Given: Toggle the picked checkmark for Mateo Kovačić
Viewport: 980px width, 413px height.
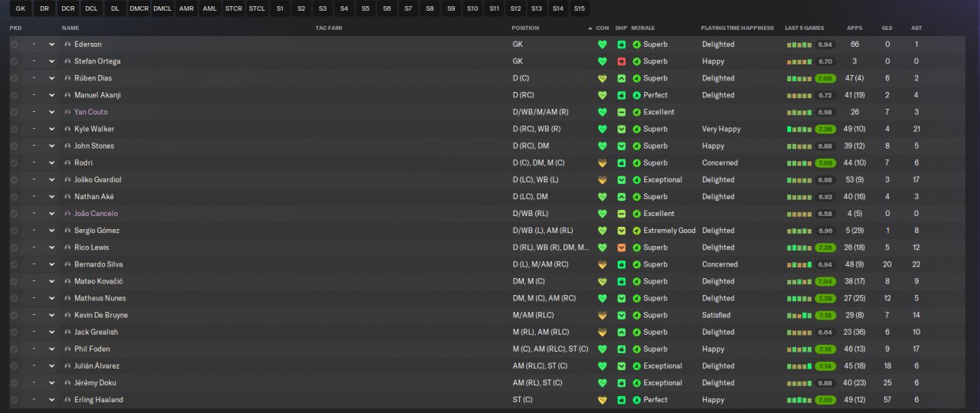Looking at the screenshot, I should [x=14, y=281].
